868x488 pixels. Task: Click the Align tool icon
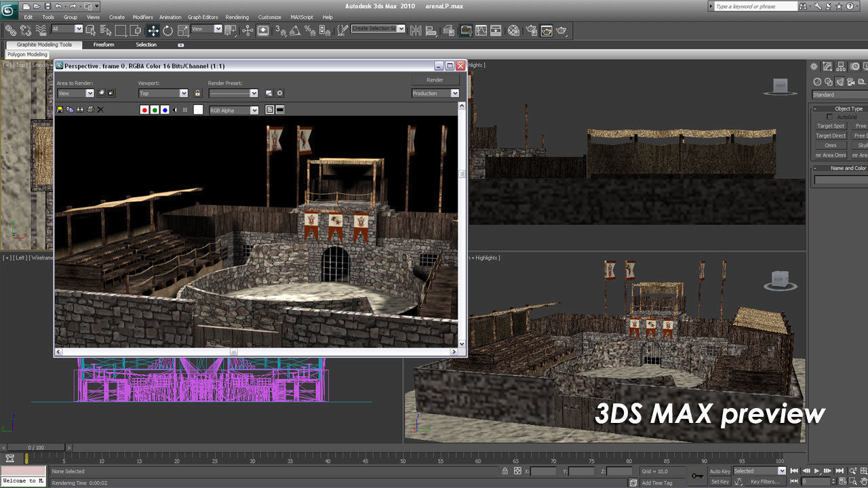coord(431,30)
